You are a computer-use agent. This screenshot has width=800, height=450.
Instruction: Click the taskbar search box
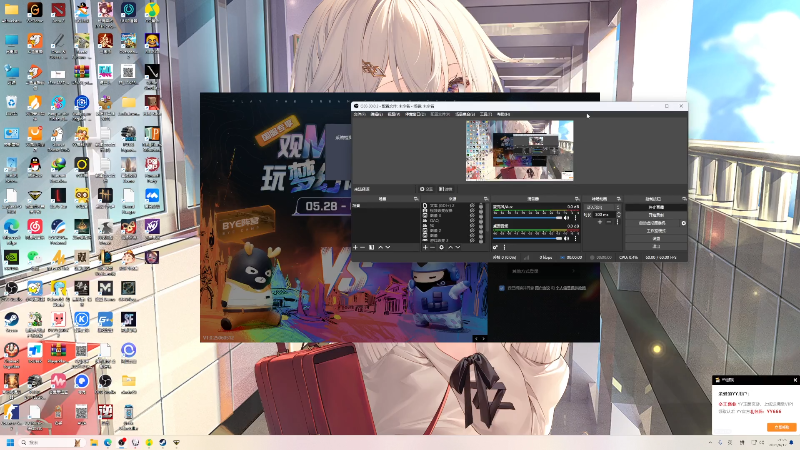(51, 442)
